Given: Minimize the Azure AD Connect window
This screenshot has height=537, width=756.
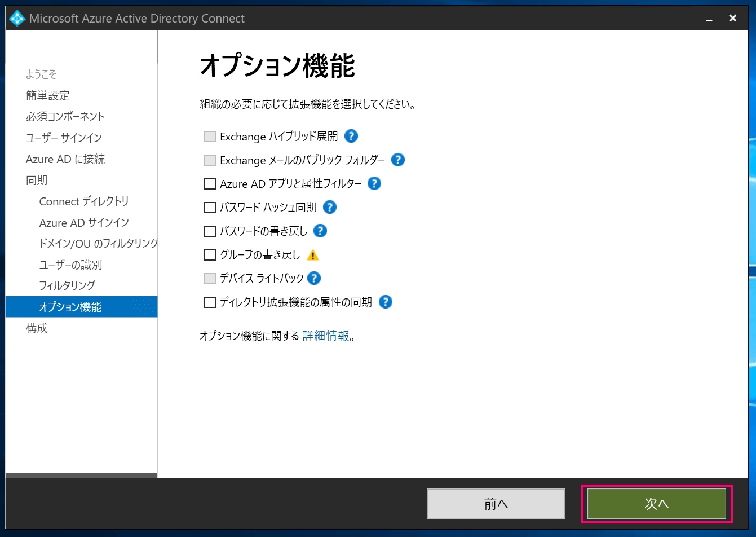Looking at the screenshot, I should click(x=709, y=19).
